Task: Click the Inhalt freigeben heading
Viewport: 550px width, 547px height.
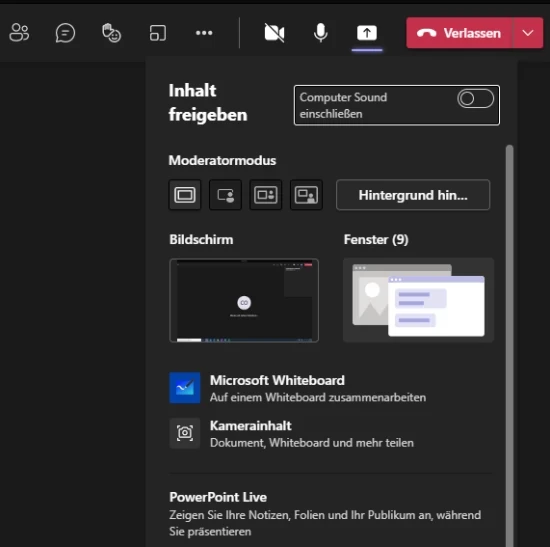Action: tap(208, 102)
